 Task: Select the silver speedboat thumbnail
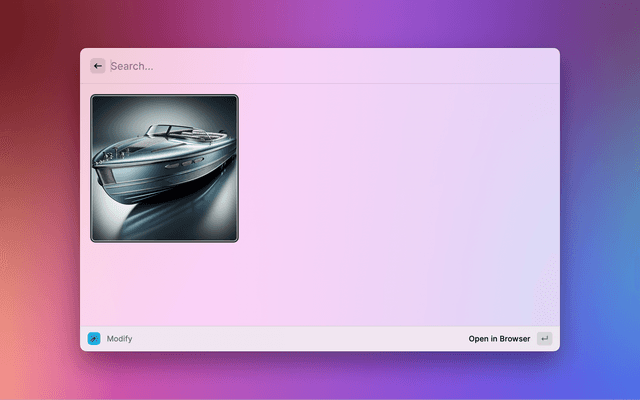(165, 168)
